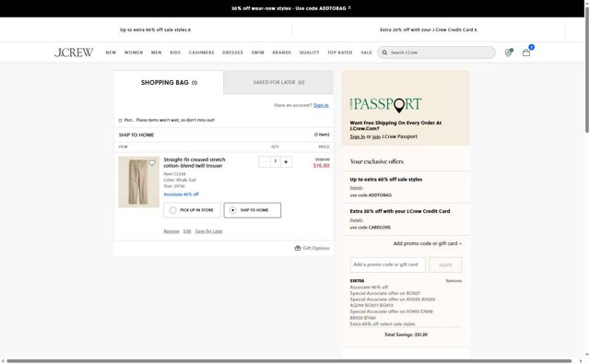Remove the trouser from bag
Viewport: 590px width, 364px height.
171,231
